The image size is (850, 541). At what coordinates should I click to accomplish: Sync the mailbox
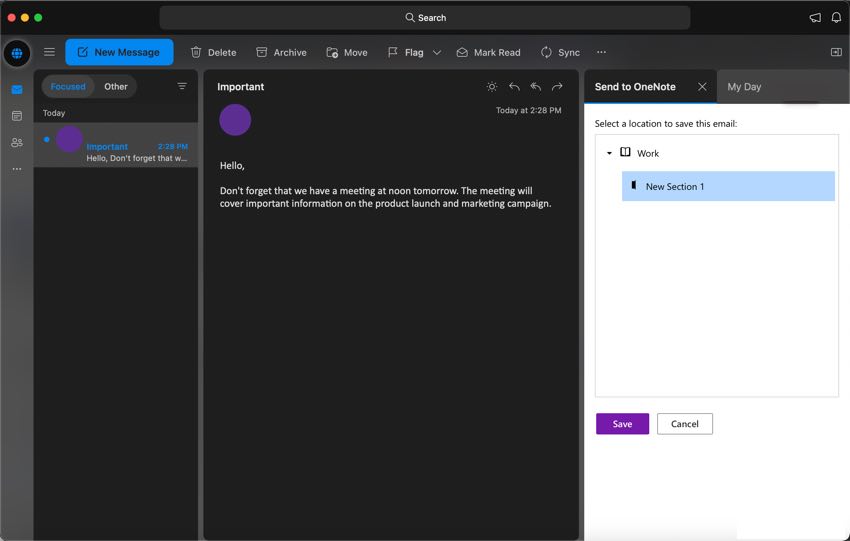click(x=560, y=52)
